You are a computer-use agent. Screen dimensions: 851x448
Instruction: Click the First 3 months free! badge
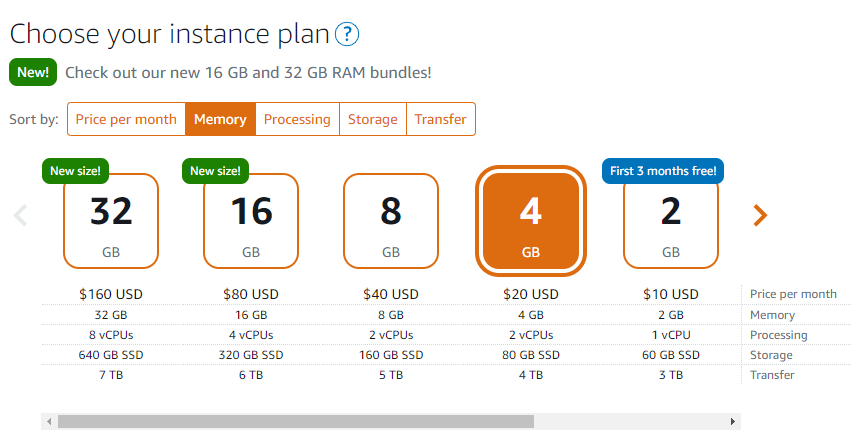point(663,171)
